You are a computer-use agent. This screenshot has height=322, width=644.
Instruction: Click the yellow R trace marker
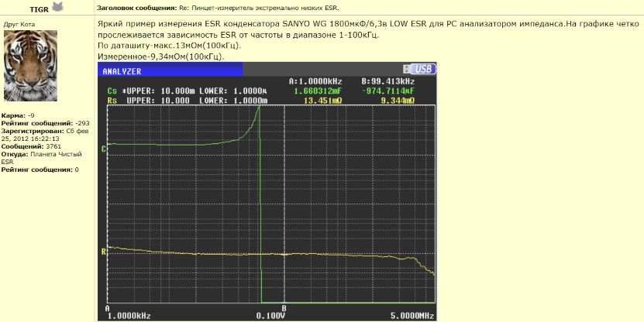point(104,252)
